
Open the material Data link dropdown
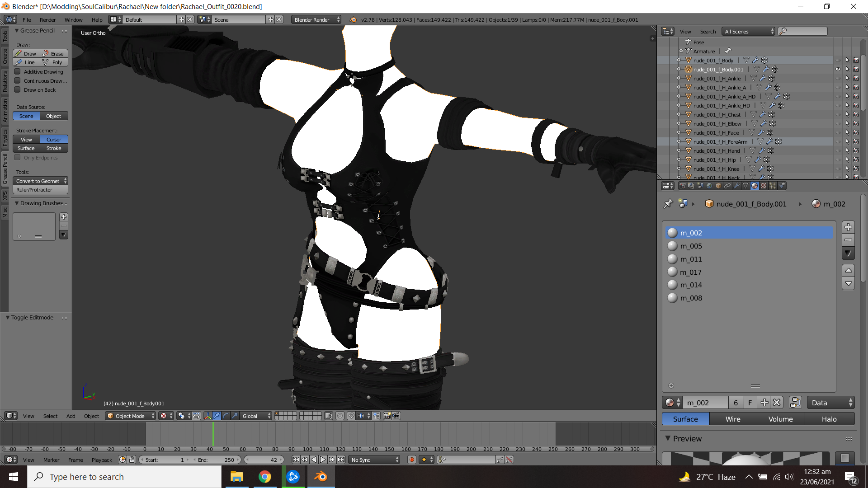(831, 403)
